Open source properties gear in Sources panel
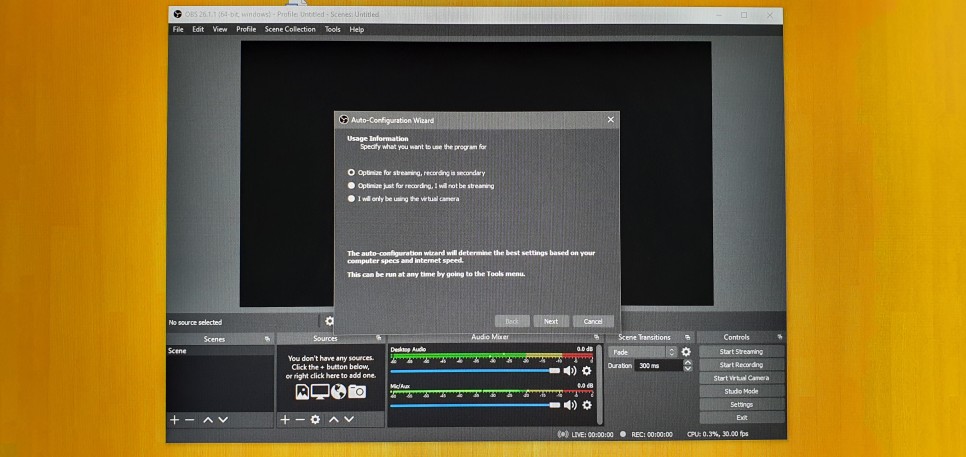The width and height of the screenshot is (966, 457). pos(315,419)
